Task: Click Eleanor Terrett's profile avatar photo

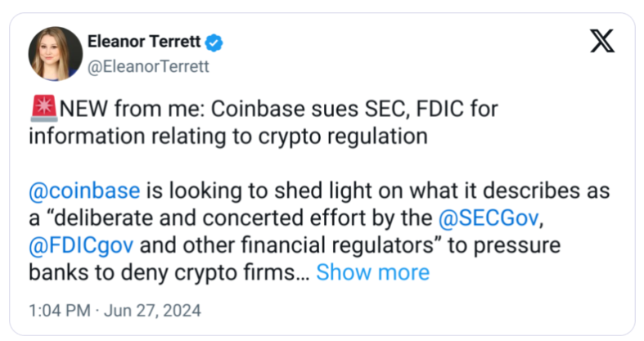Action: tap(56, 53)
